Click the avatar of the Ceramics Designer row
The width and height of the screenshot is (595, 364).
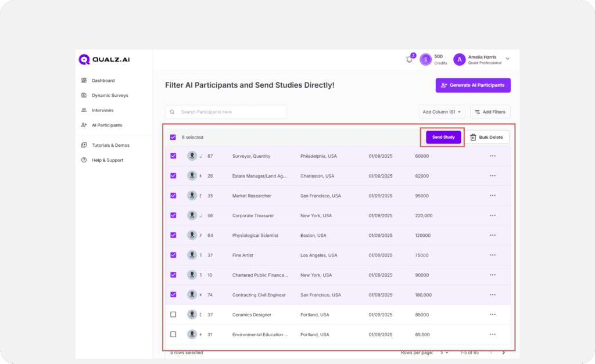point(192,315)
